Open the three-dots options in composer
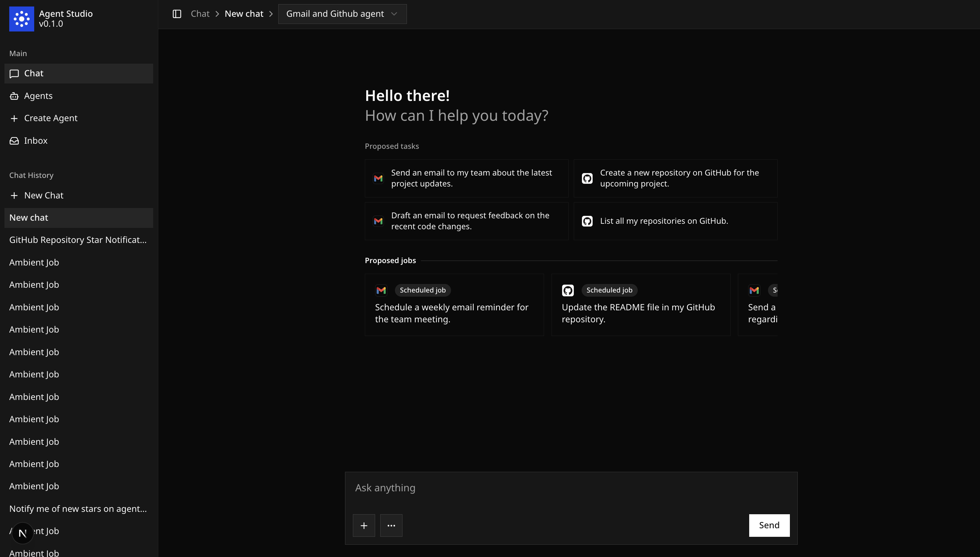Viewport: 980px width, 557px height. coord(391,526)
